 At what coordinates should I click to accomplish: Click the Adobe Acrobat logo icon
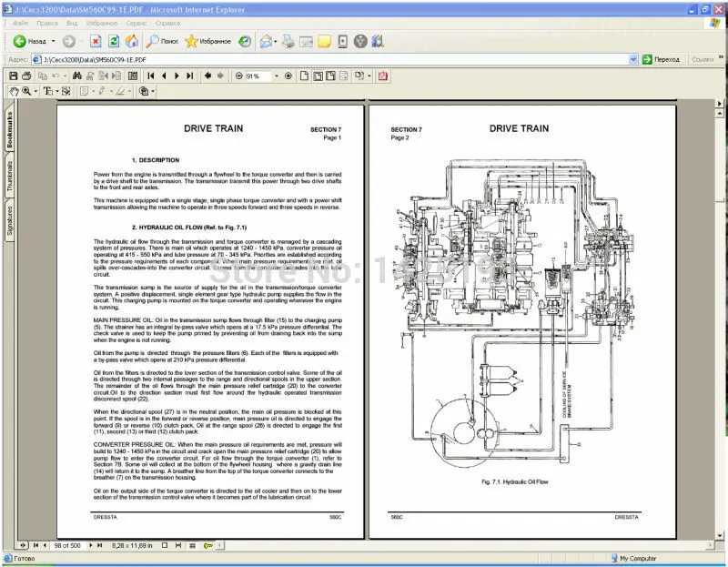point(383,76)
